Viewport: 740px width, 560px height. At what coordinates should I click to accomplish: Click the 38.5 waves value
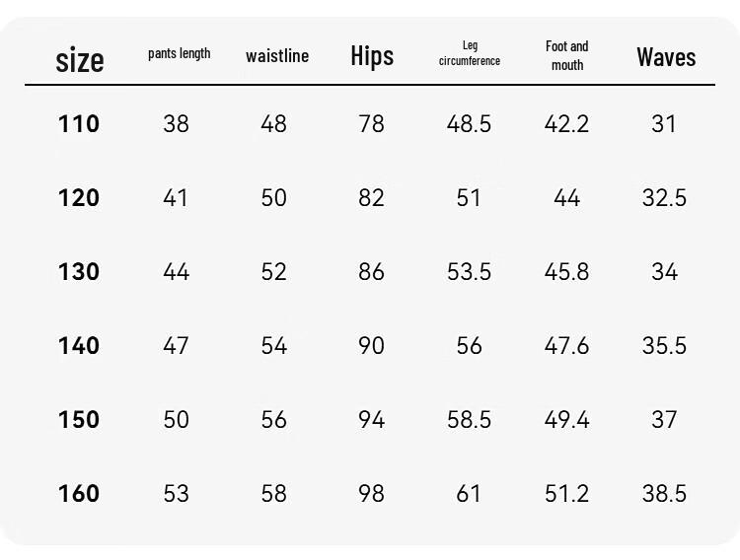[x=664, y=494]
